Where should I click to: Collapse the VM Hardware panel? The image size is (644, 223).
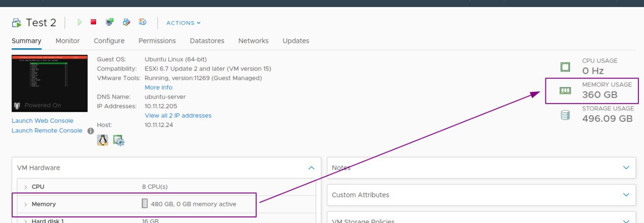click(311, 168)
